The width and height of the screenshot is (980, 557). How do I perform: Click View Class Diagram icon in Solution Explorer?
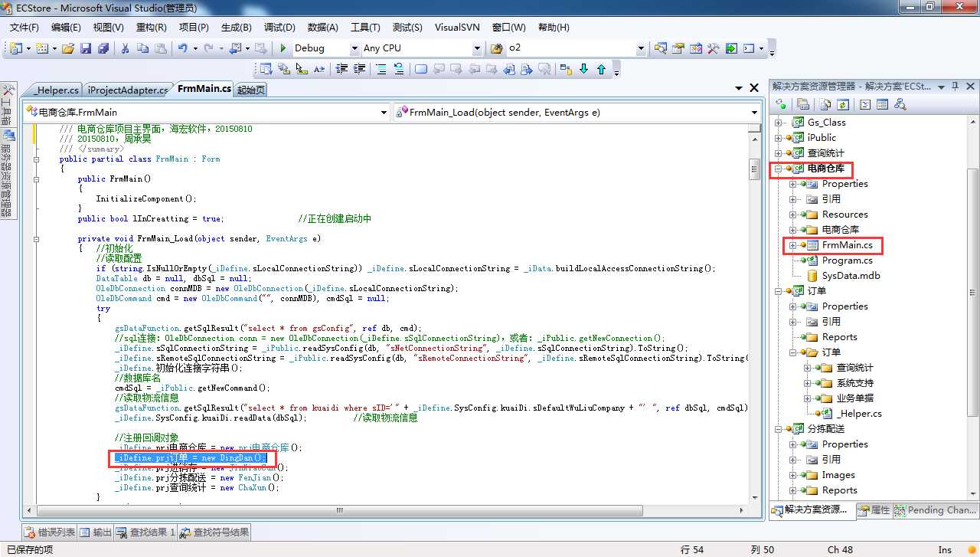(x=900, y=104)
